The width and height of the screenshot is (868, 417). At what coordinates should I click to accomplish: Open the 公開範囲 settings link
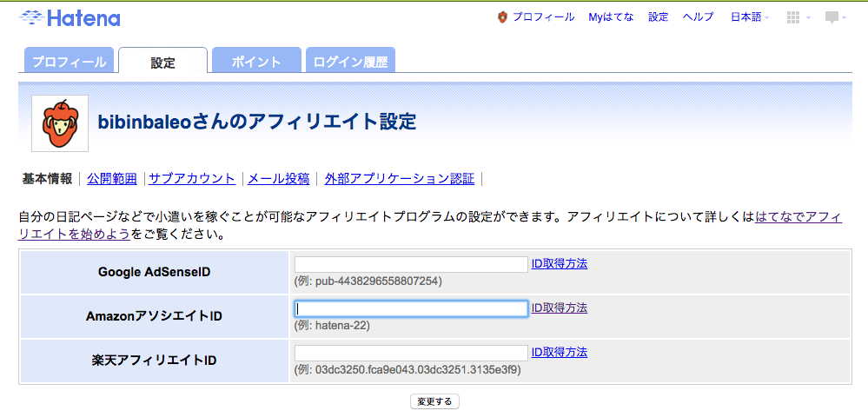pos(112,179)
